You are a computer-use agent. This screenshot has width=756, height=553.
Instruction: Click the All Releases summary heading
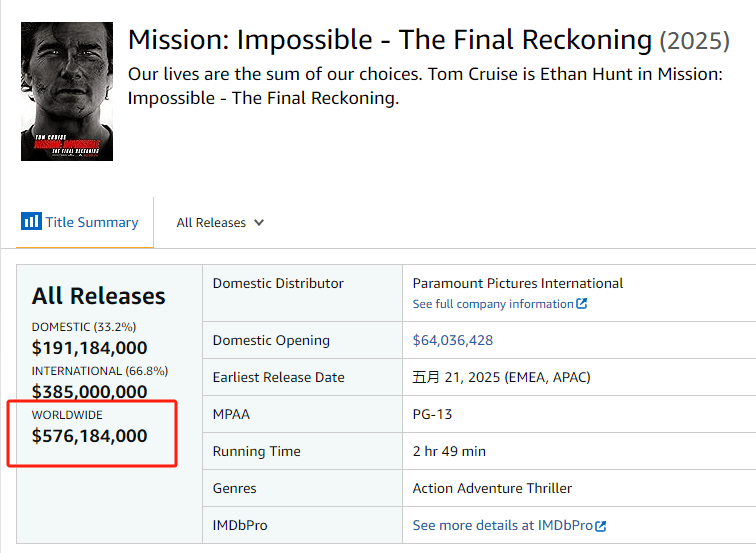pyautogui.click(x=98, y=296)
